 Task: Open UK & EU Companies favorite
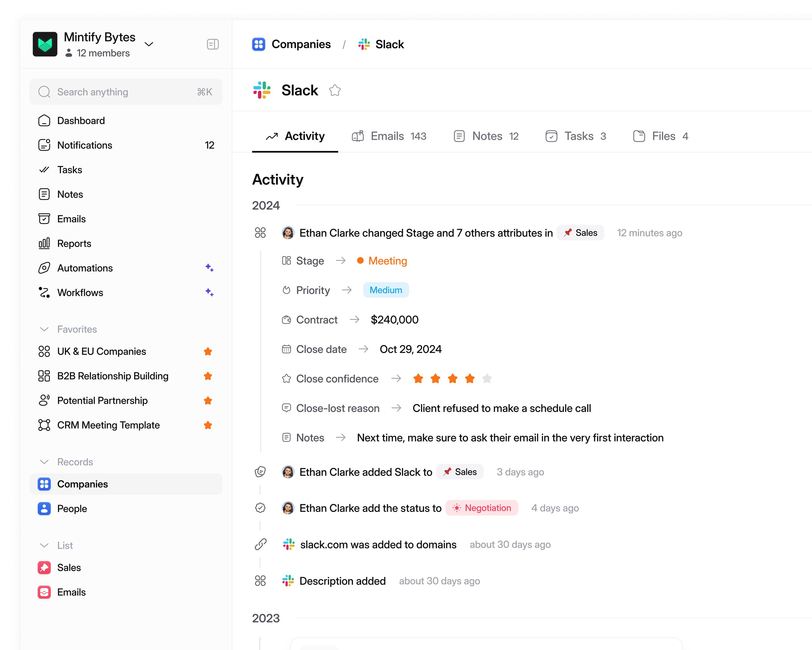tap(126, 352)
